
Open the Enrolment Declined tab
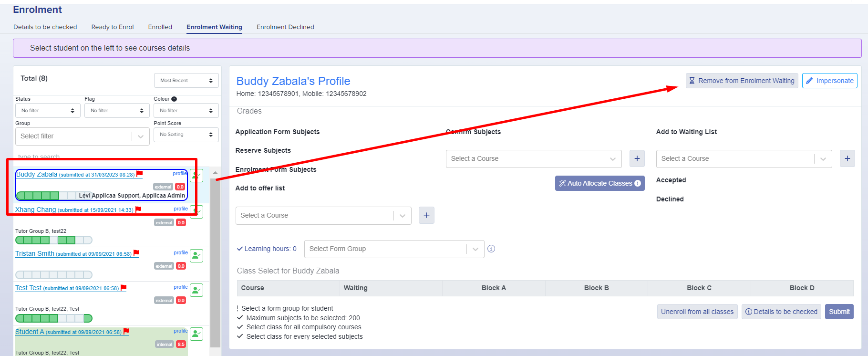point(285,27)
